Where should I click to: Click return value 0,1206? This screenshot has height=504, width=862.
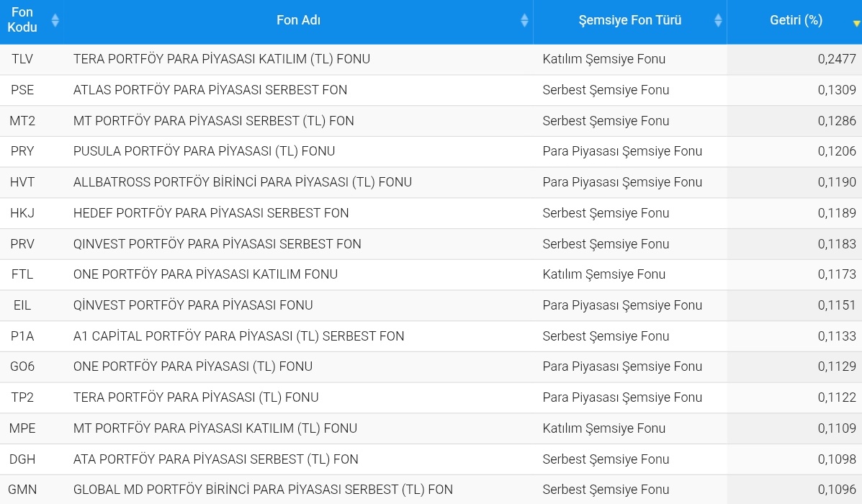pos(837,151)
